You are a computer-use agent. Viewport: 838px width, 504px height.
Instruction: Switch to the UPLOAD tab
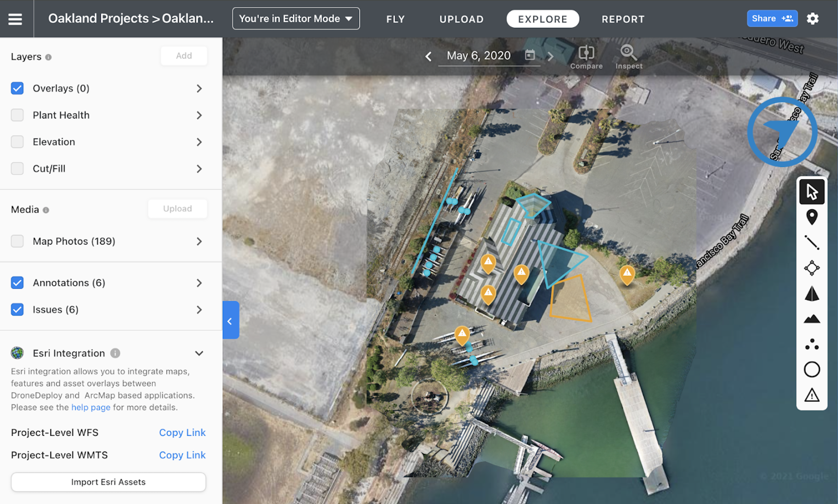click(x=461, y=19)
